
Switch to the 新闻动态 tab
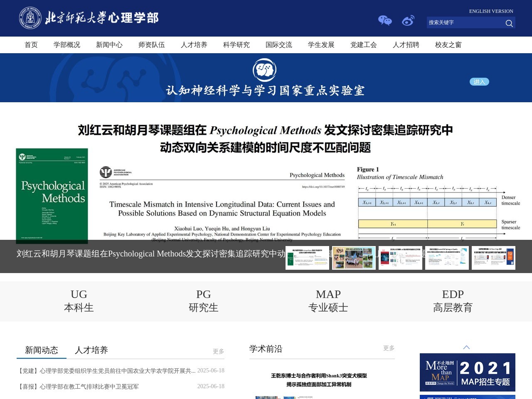(42, 350)
